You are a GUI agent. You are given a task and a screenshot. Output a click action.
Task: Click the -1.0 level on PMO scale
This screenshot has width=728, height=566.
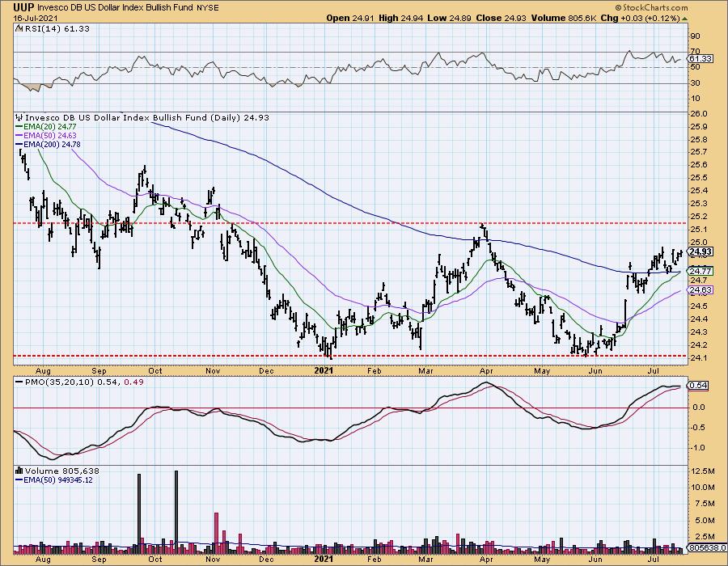698,448
